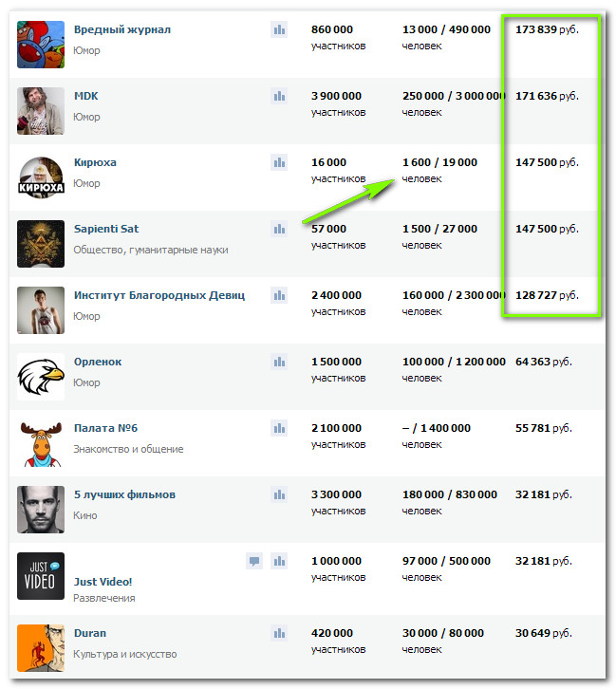This screenshot has height=689, width=616.
Task: Open statistics icon for Палата №6
Action: (279, 428)
